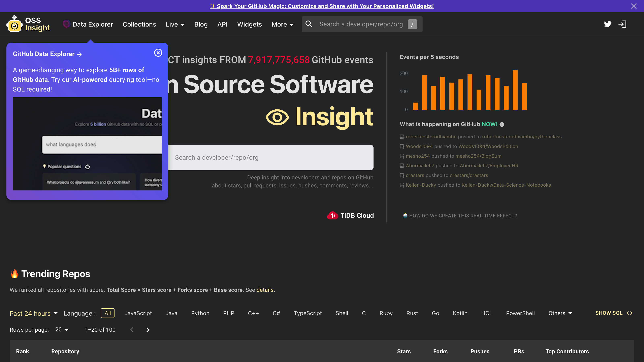644x362 pixels.
Task: Filter trending repos by PHP
Action: 228,313
